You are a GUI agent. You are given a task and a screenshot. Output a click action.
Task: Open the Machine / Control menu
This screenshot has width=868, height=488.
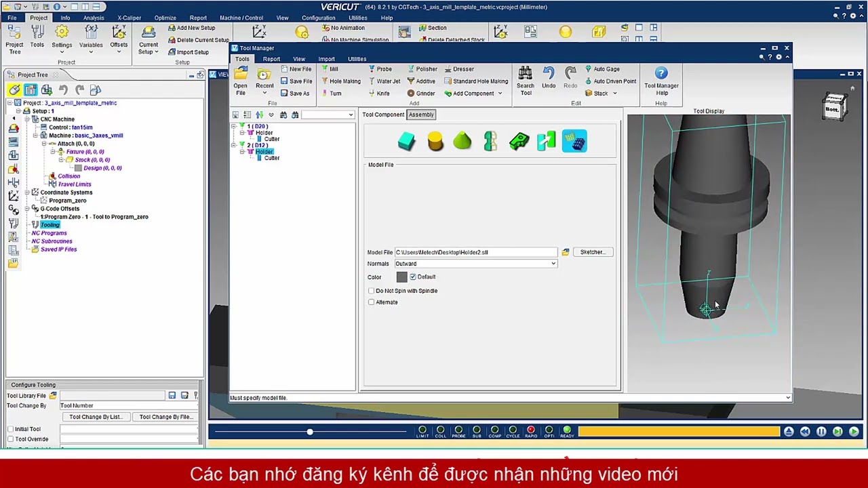coord(241,18)
